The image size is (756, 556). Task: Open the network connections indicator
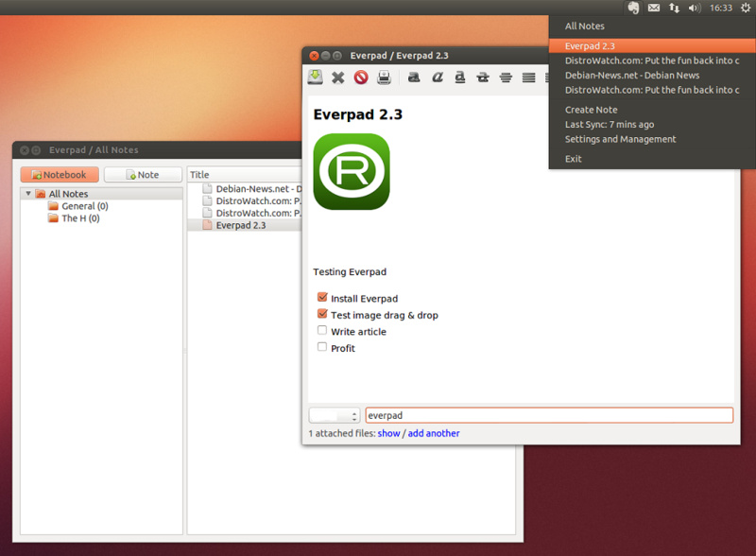pos(674,8)
